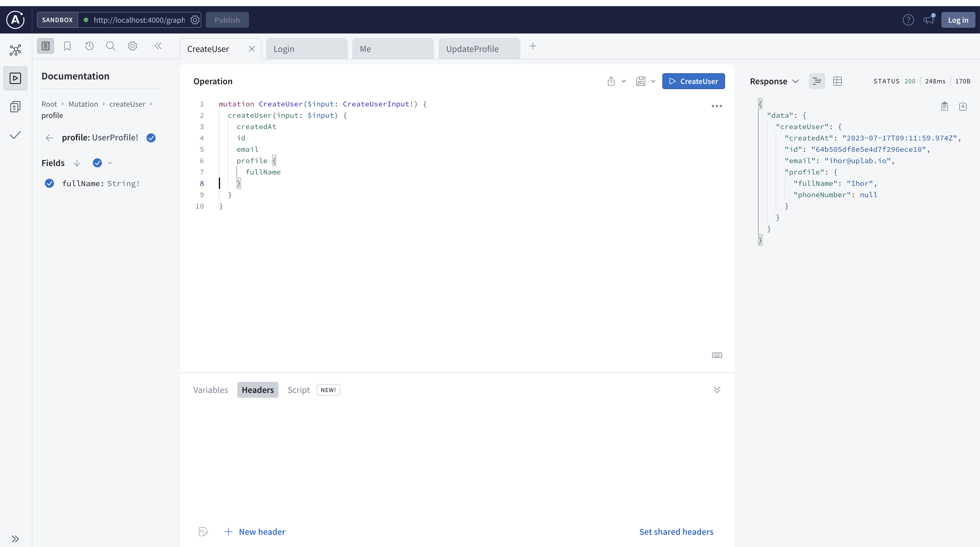Show the keyboard shortcuts icon in the editor
This screenshot has height=547, width=980.
click(717, 355)
